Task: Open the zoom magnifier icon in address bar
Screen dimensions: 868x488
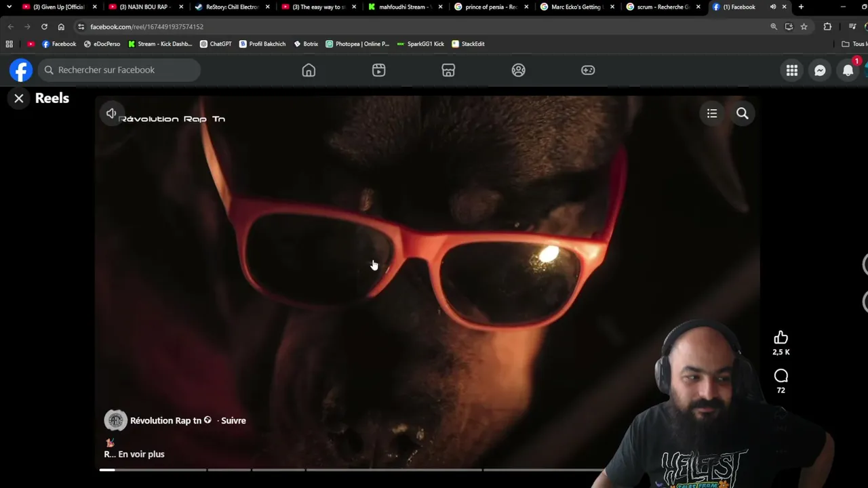Action: pyautogui.click(x=774, y=26)
